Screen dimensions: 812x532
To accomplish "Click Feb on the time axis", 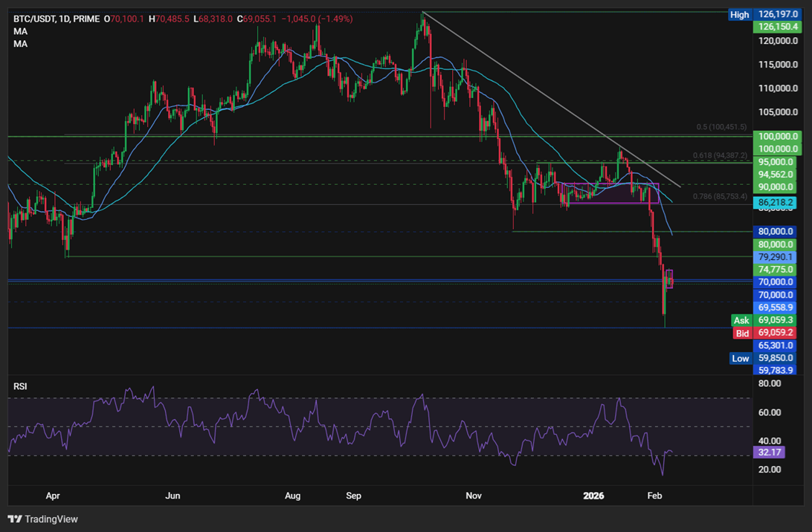I will pyautogui.click(x=654, y=496).
